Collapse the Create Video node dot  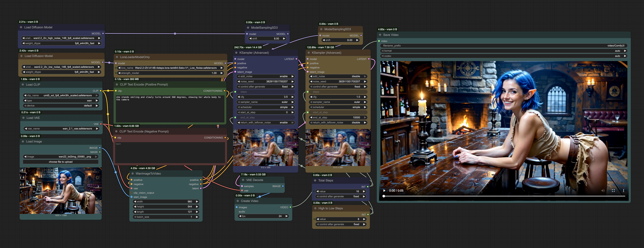click(238, 201)
